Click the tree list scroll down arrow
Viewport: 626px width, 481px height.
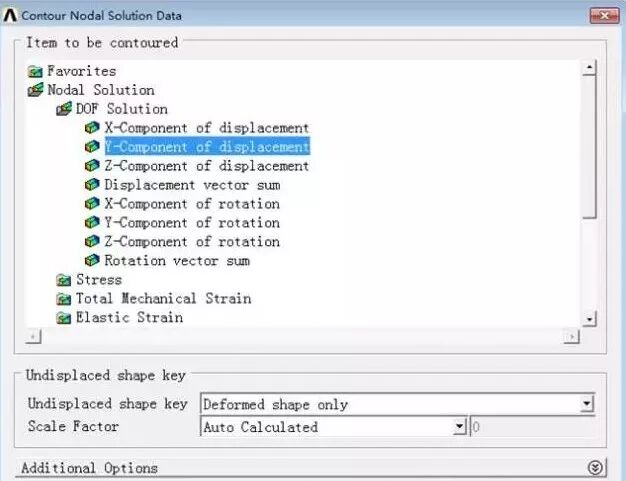[589, 319]
